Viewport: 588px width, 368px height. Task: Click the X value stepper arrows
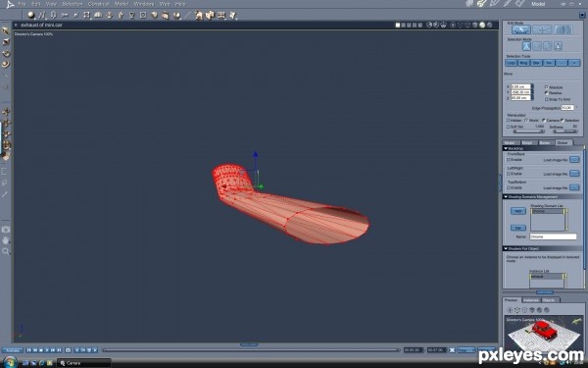532,86
